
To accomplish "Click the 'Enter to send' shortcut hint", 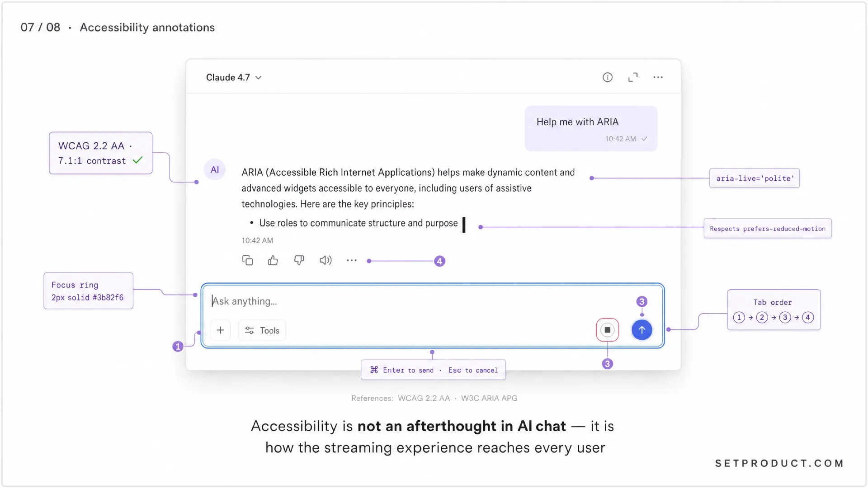I will click(408, 370).
